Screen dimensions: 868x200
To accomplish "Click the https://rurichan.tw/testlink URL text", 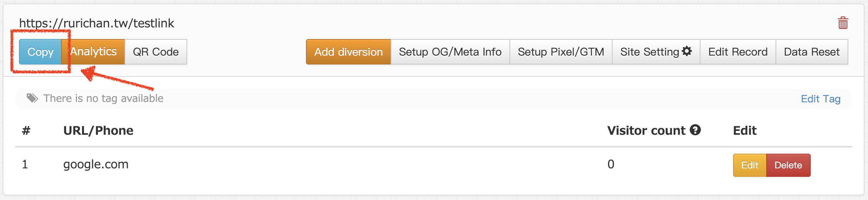I will coord(97,23).
